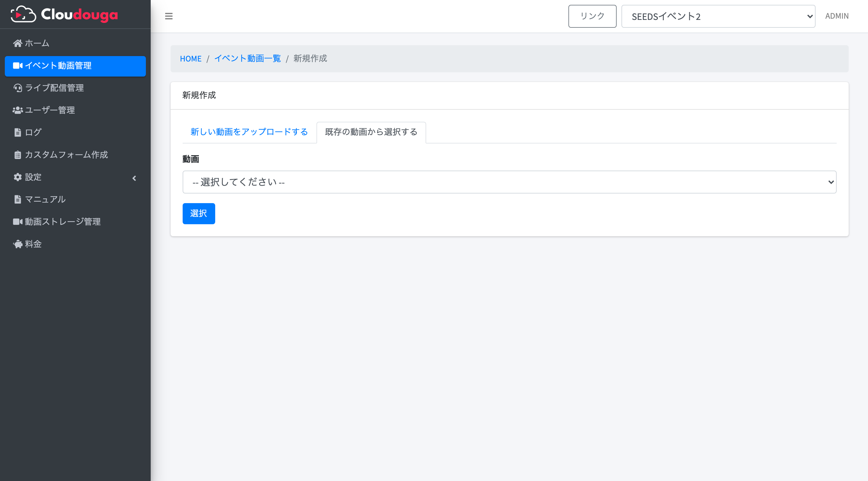Click the file icon beside マニュアル

[17, 200]
